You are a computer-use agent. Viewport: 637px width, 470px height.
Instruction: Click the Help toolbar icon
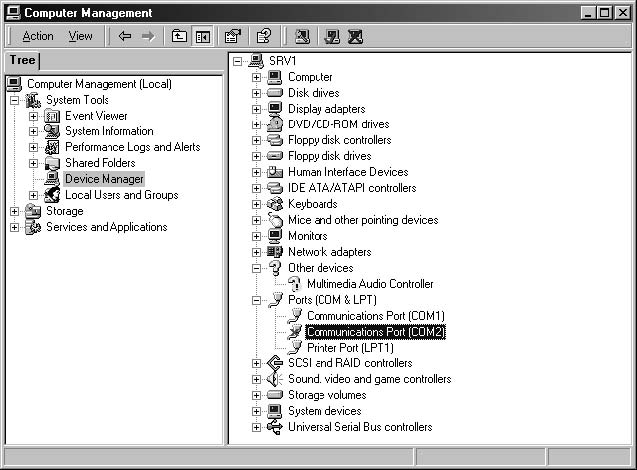point(264,37)
